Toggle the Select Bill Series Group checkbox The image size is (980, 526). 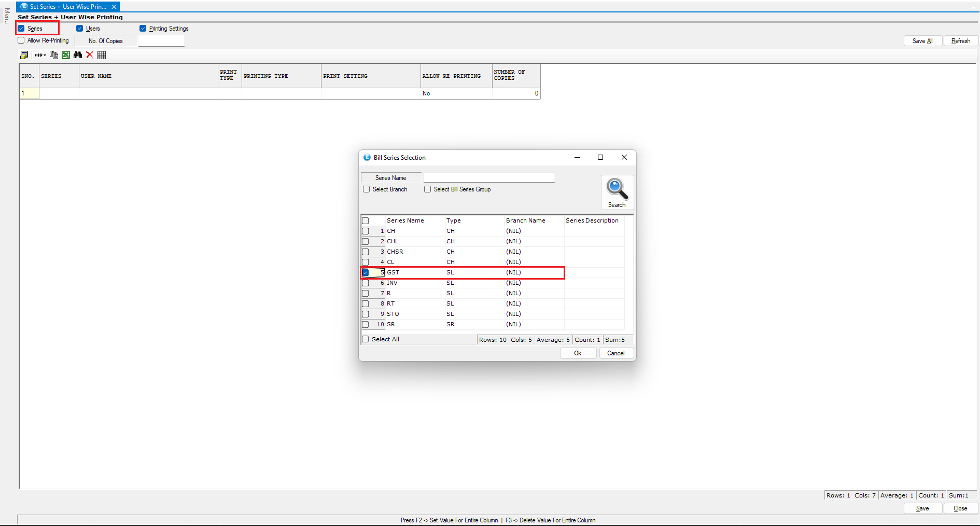[x=428, y=189]
